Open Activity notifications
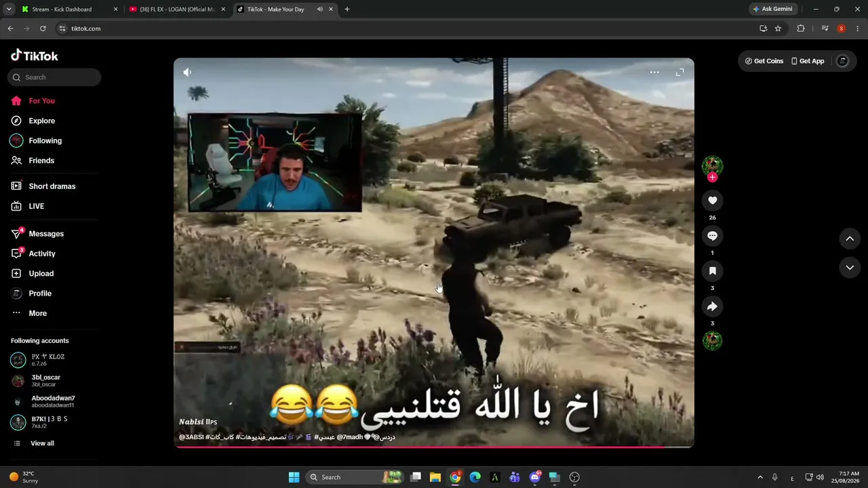Screen dimensions: 868x488 tap(42, 253)
